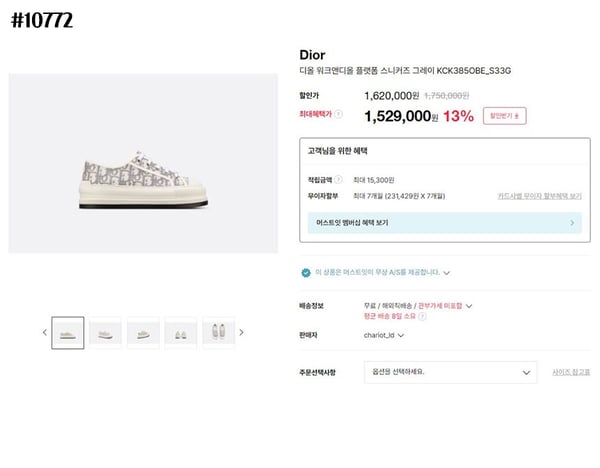Click the previous thumbnail arrow
The width and height of the screenshot is (600, 468).
[44, 332]
